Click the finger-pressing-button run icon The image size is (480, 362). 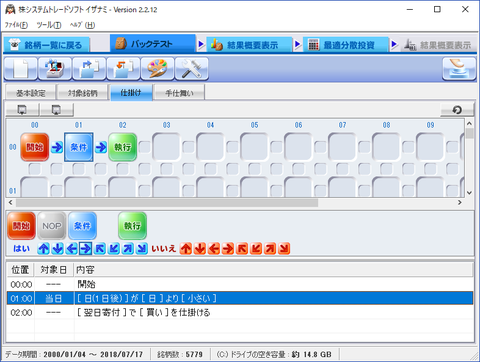459,69
